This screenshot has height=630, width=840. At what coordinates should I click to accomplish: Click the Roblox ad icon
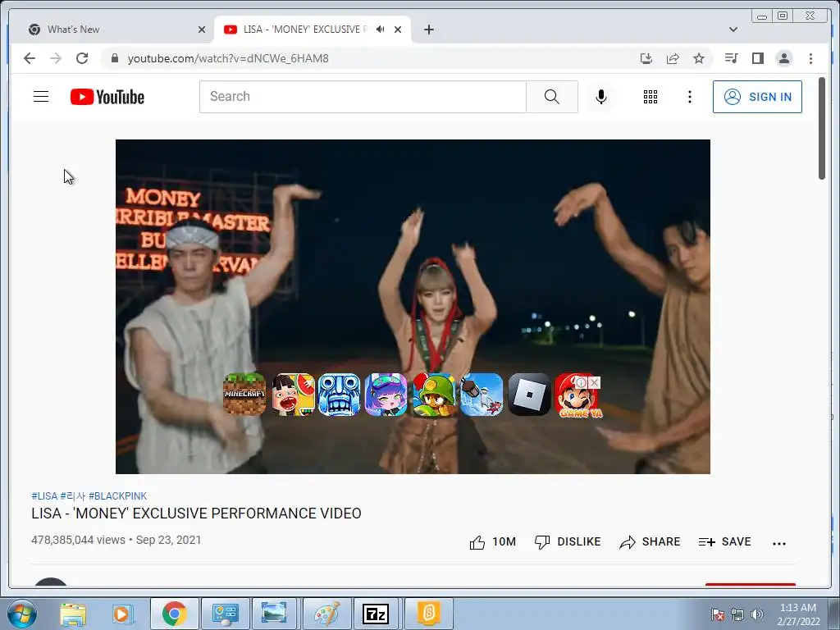click(x=529, y=395)
